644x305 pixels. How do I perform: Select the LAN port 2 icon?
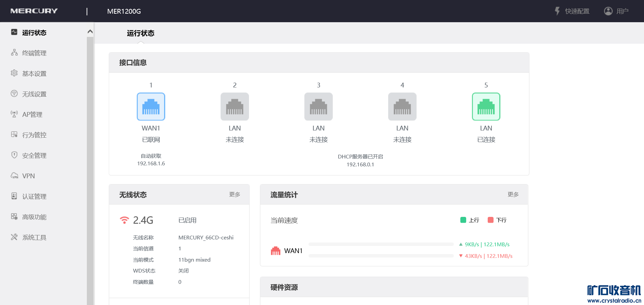[235, 107]
